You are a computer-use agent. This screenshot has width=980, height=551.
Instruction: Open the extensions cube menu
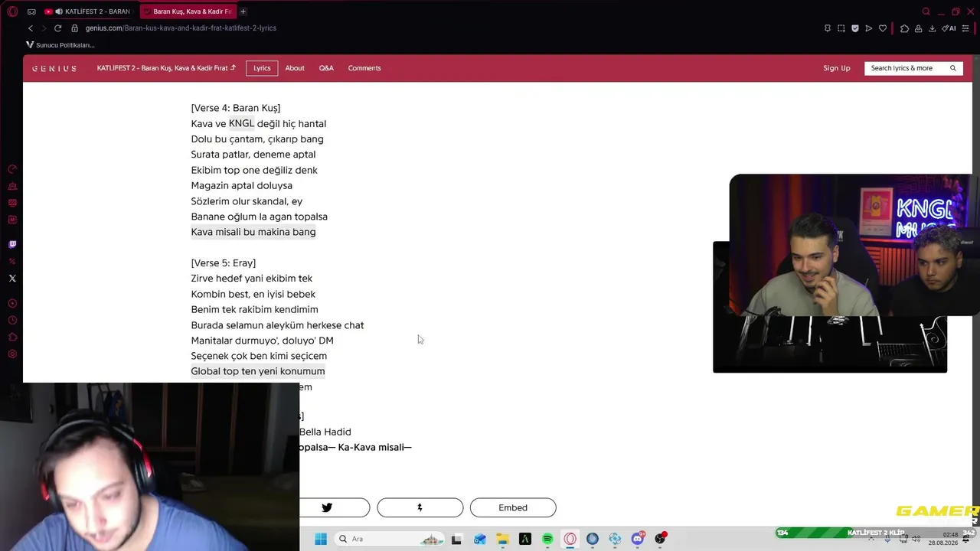click(x=904, y=28)
